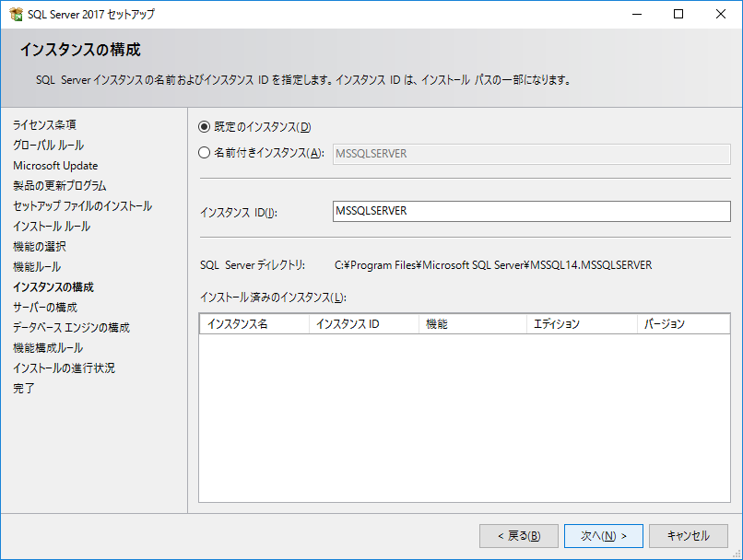Close the SQL Server 2017 setup window

coord(721,14)
